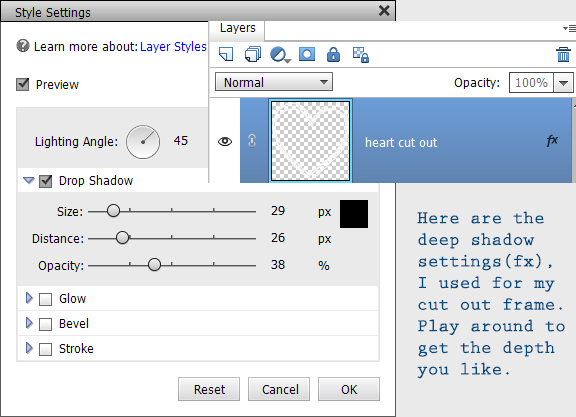
Task: Create a new layer icon
Action: click(x=226, y=54)
